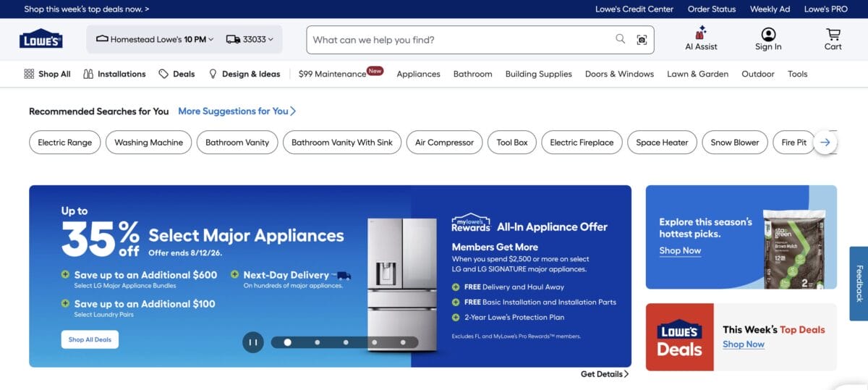Open the Deals menu

(x=177, y=74)
